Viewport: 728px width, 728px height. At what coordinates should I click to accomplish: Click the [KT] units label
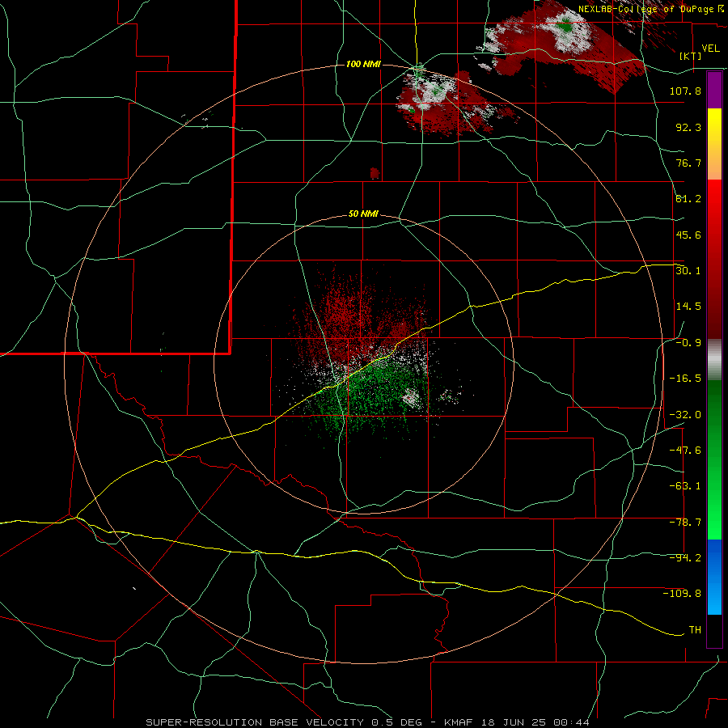(x=691, y=56)
